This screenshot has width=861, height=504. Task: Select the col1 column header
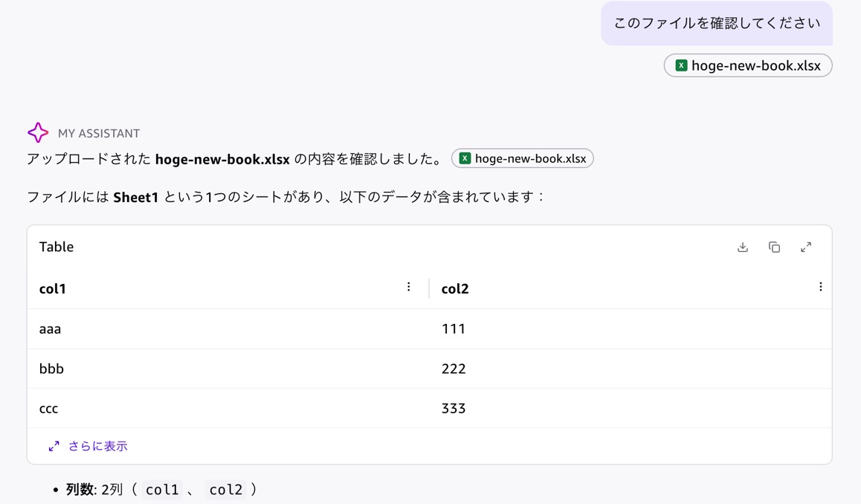tap(52, 288)
